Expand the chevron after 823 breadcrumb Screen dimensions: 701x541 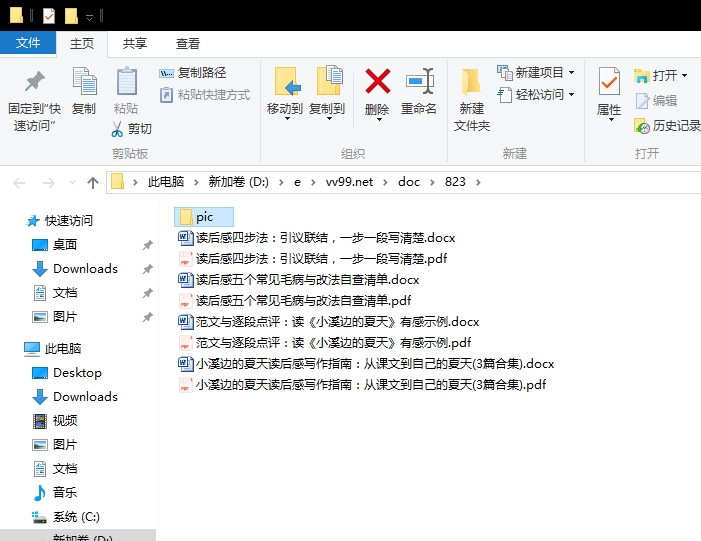[x=478, y=182]
